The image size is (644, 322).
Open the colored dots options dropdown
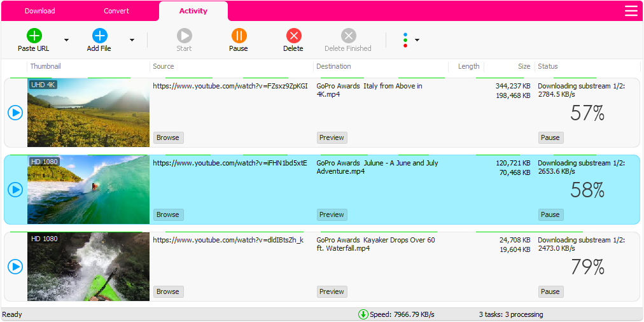(x=410, y=40)
